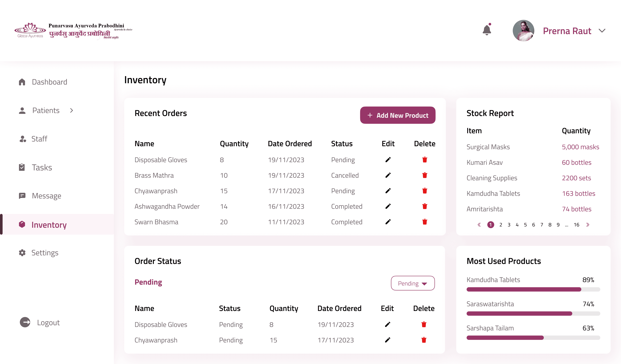Viewport: 621px width, 364px height.
Task: Click the Logout arrow icon
Action: pyautogui.click(x=25, y=322)
